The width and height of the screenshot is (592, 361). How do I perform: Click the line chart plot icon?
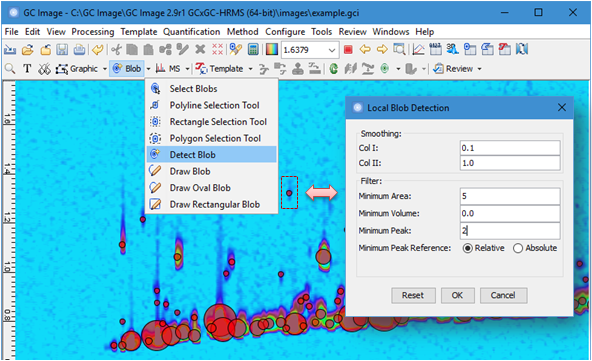[x=418, y=49]
